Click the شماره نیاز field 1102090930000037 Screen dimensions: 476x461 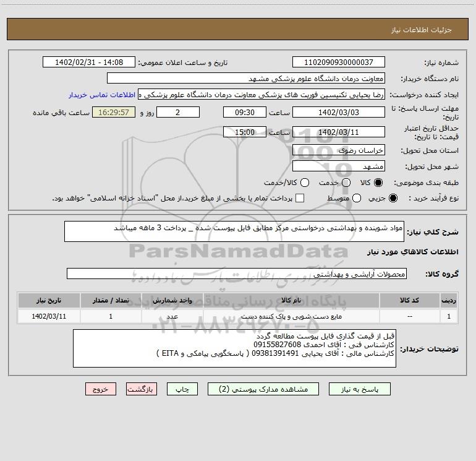[x=339, y=62]
